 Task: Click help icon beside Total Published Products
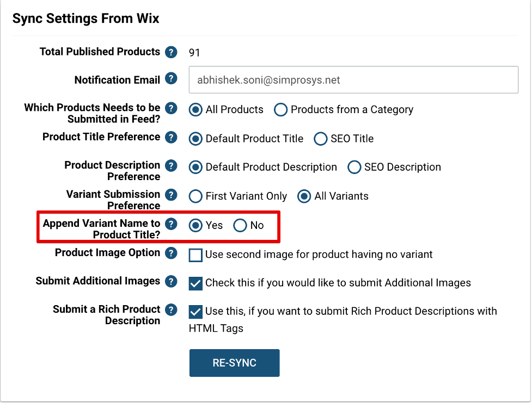171,52
